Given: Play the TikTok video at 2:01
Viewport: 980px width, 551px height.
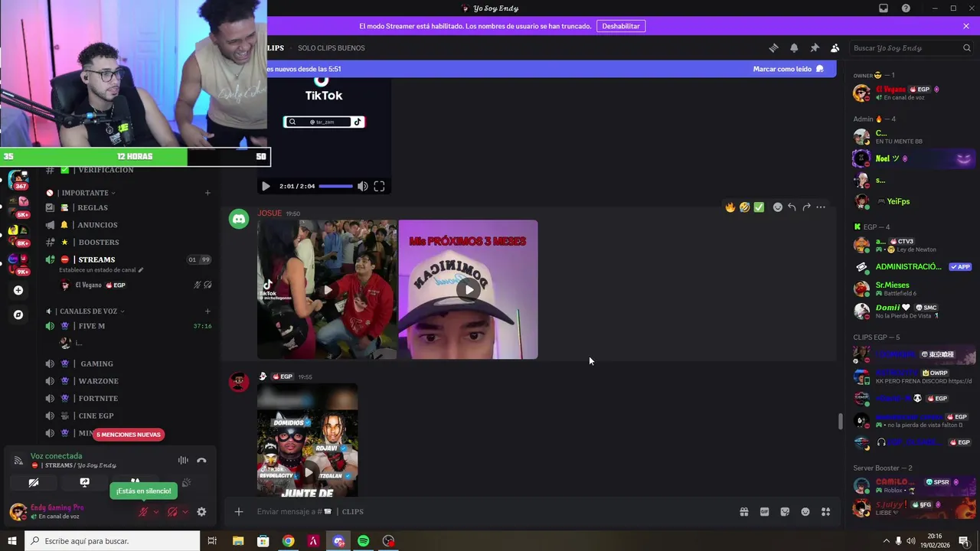Looking at the screenshot, I should 266,186.
